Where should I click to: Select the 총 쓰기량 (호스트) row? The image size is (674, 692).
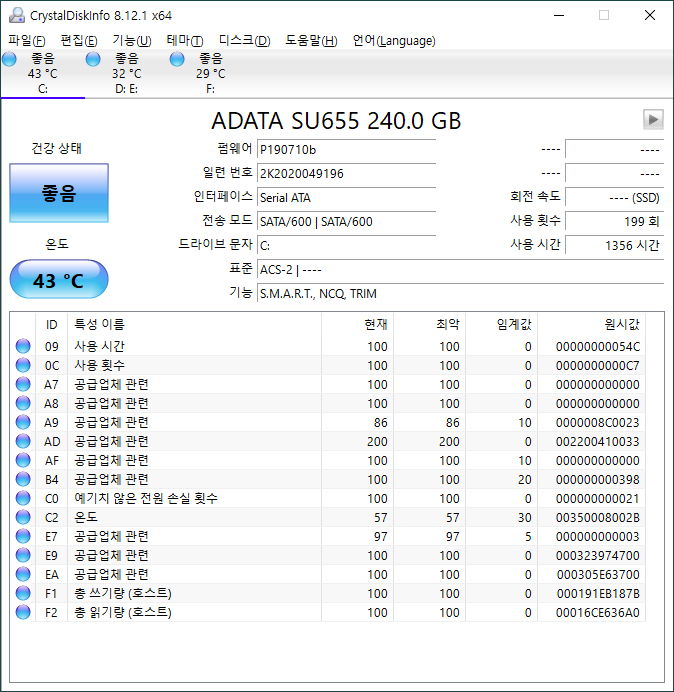328,593
